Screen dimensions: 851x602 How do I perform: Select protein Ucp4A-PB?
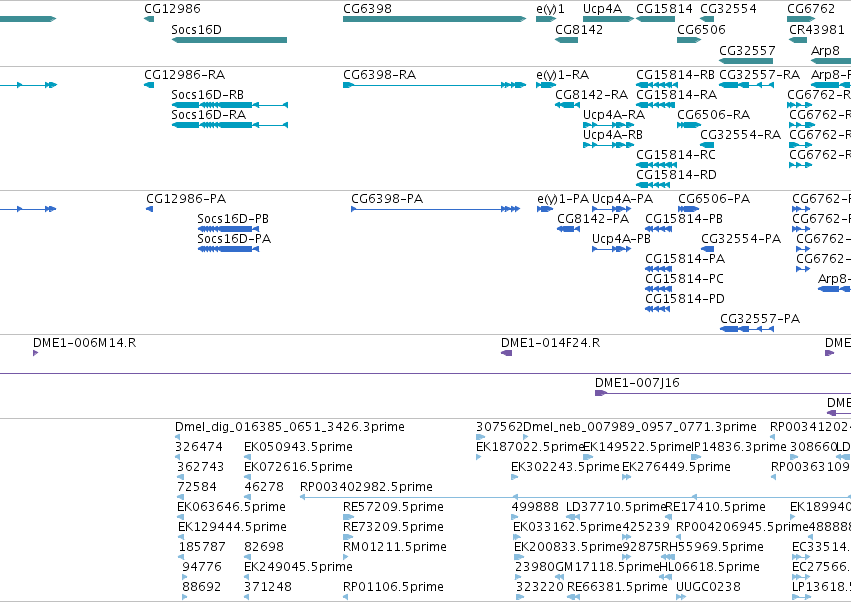tap(612, 249)
